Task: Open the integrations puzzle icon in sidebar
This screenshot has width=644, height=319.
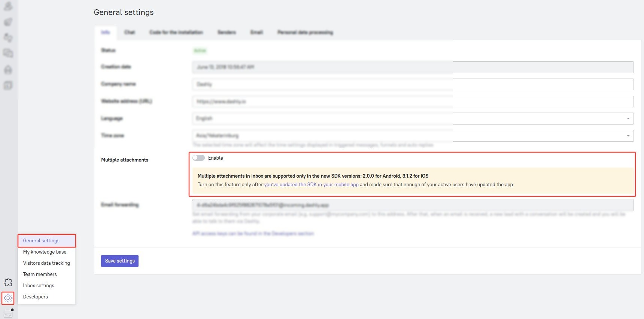Action: (x=8, y=282)
